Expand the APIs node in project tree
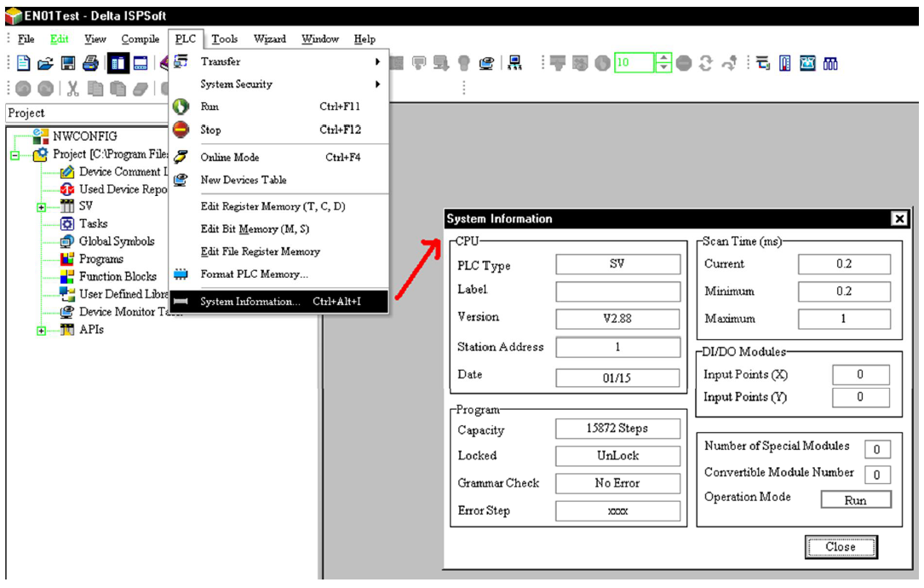This screenshot has height=588, width=924. click(x=41, y=331)
